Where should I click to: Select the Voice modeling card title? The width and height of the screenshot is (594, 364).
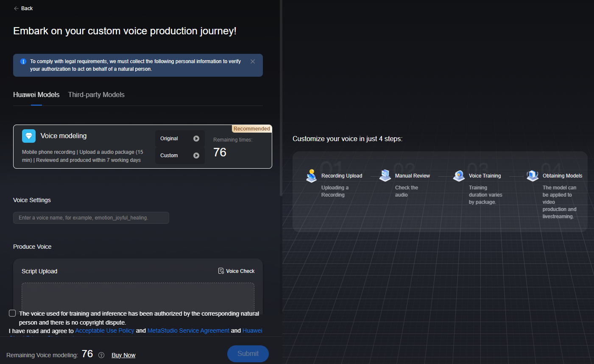pos(64,136)
